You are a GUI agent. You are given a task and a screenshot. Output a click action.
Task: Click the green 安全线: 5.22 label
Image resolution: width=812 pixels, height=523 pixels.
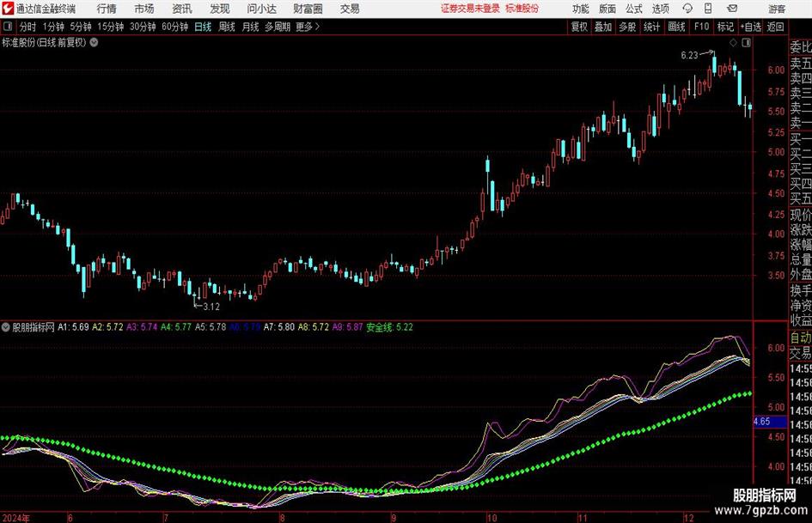point(389,327)
